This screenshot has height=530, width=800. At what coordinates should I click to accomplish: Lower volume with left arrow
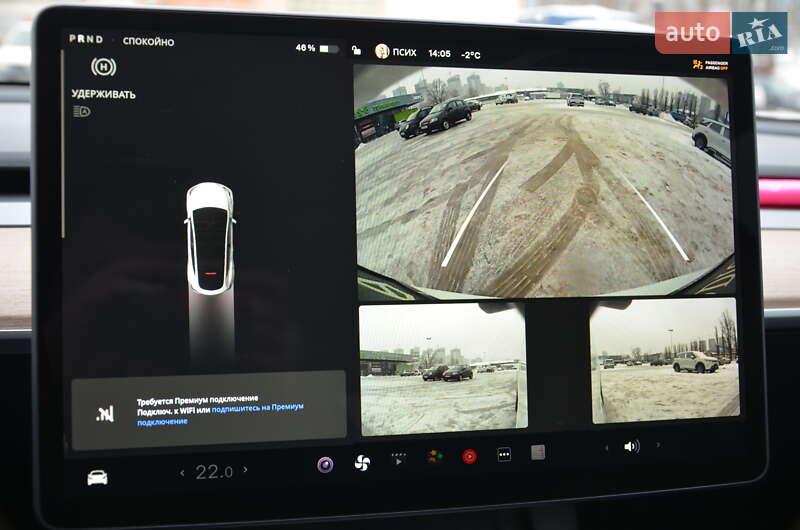607,448
